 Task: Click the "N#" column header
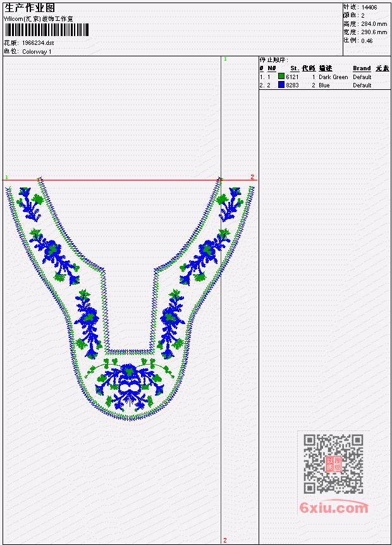(271, 68)
